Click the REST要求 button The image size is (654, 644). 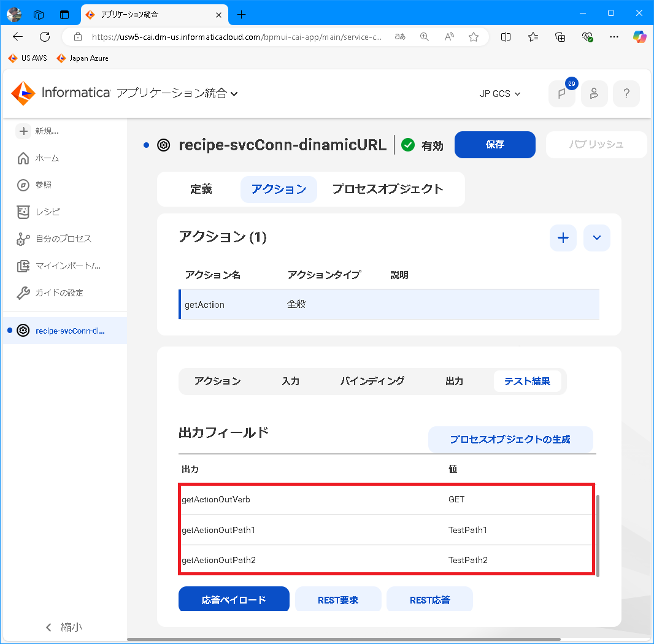pos(338,599)
